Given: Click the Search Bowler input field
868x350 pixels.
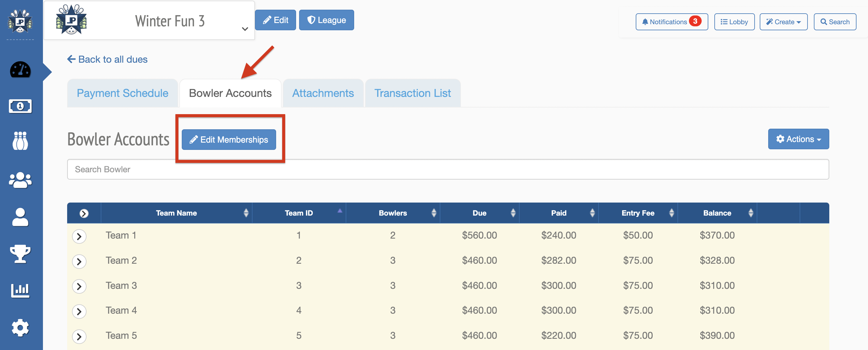Looking at the screenshot, I should pos(448,169).
